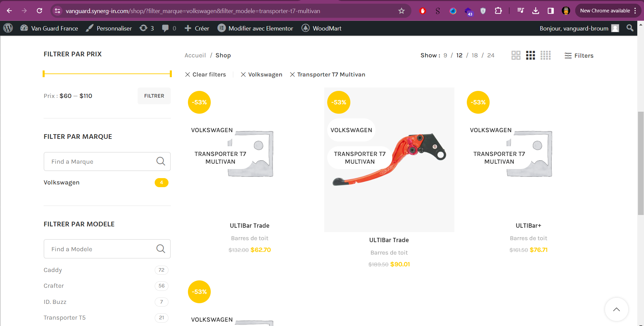This screenshot has height=326, width=644.
Task: Click the right price slider handle
Action: [171, 74]
